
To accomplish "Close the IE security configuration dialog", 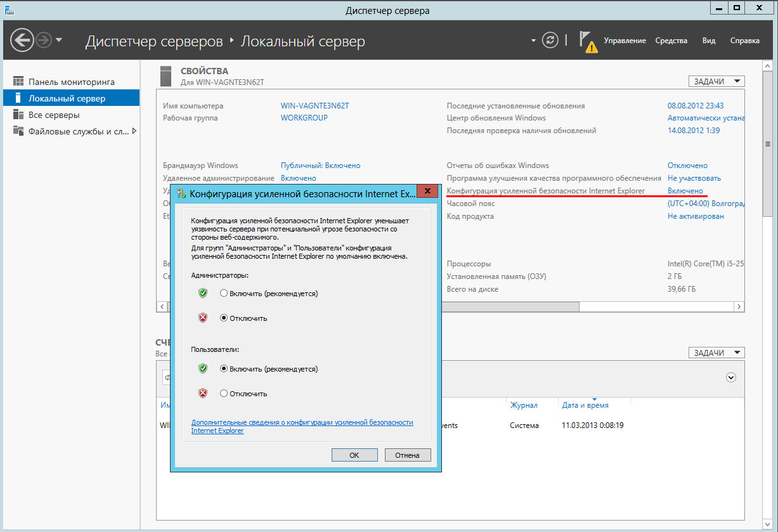I will 427,192.
